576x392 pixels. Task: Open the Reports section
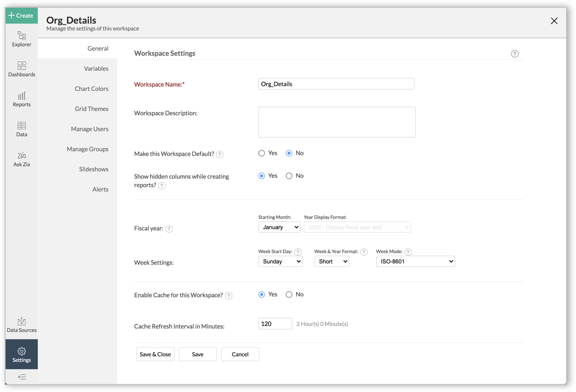tap(21, 99)
